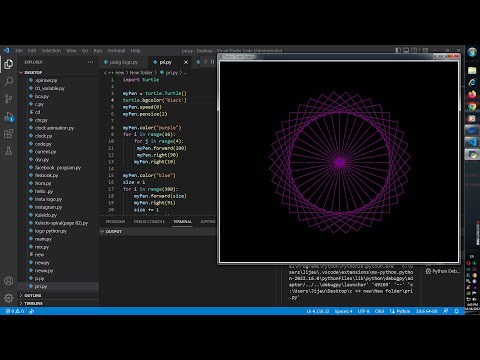The image size is (480, 360).
Task: Select the TERMINAL panel tab
Action: (182, 221)
